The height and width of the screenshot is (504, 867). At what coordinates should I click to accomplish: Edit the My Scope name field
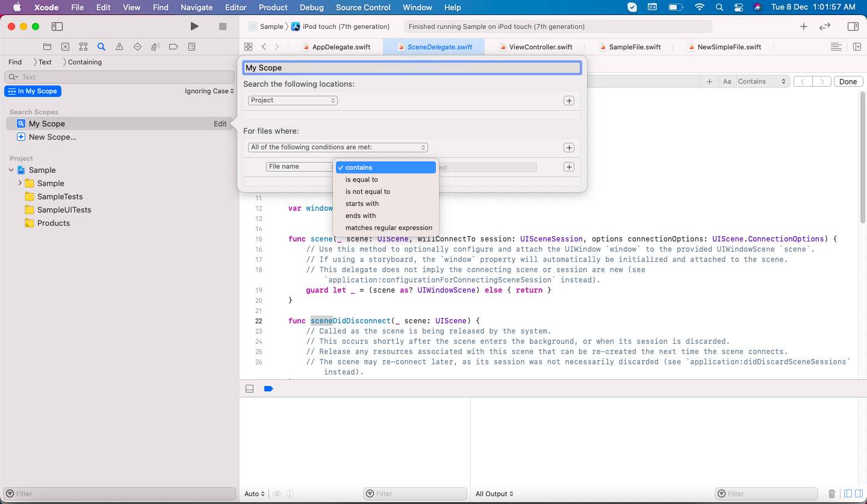click(412, 68)
